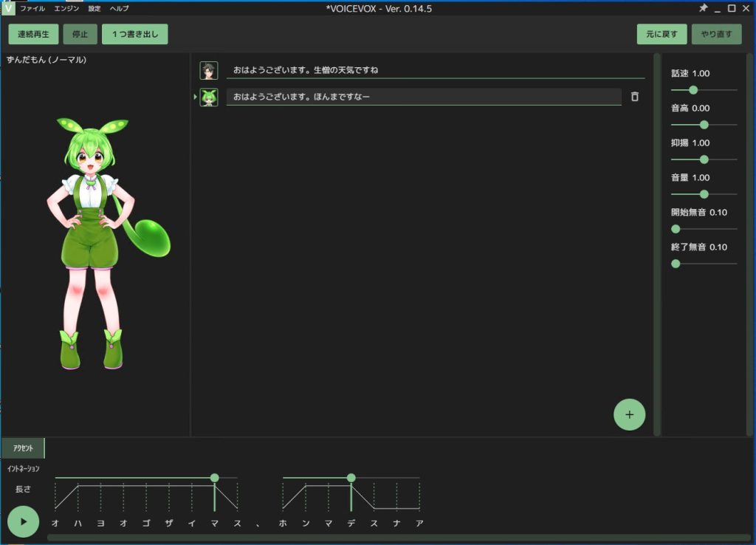Click the VOICEVOX app logo icon

pyautogui.click(x=8, y=8)
